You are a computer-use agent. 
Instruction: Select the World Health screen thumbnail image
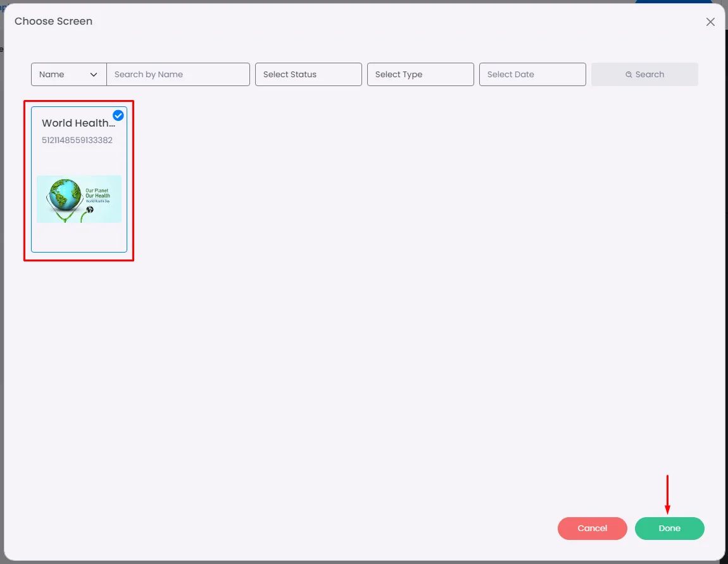click(79, 199)
